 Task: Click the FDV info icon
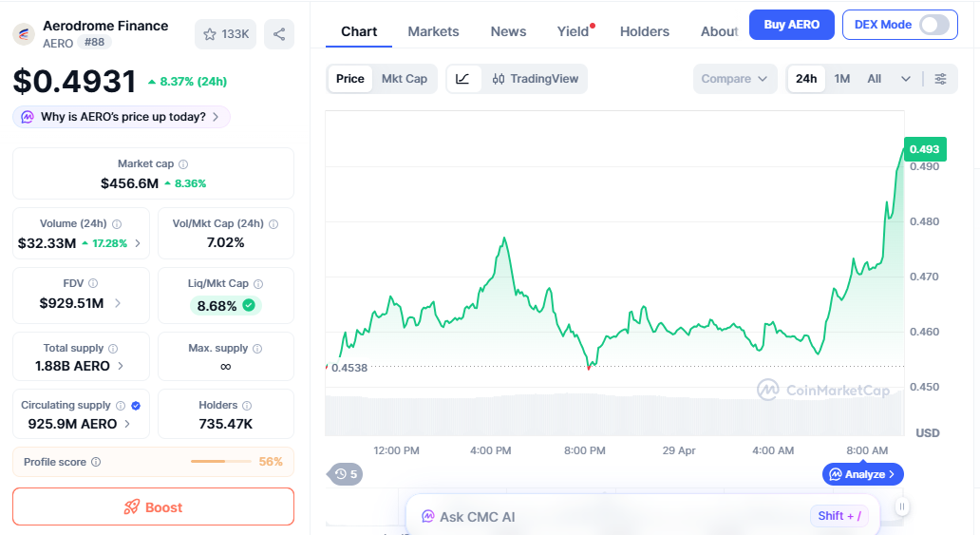(x=93, y=283)
